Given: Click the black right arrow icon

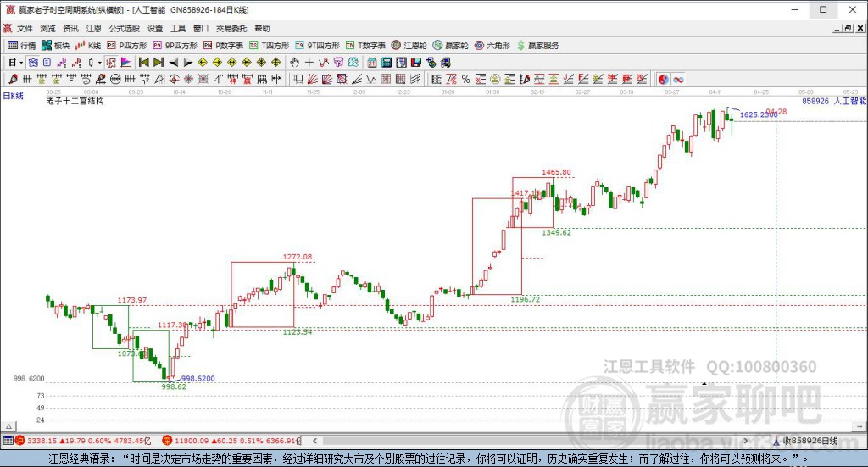Looking at the screenshot, I should (188, 63).
